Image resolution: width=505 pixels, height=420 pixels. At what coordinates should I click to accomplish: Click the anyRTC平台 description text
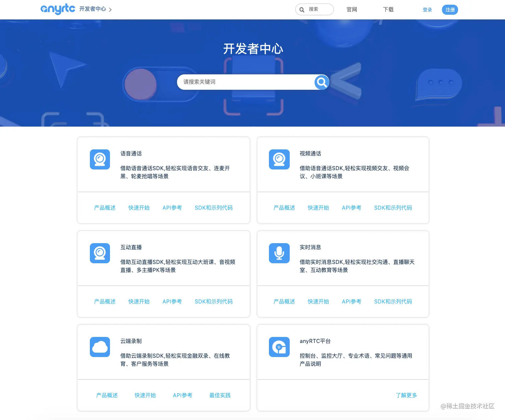356,360
